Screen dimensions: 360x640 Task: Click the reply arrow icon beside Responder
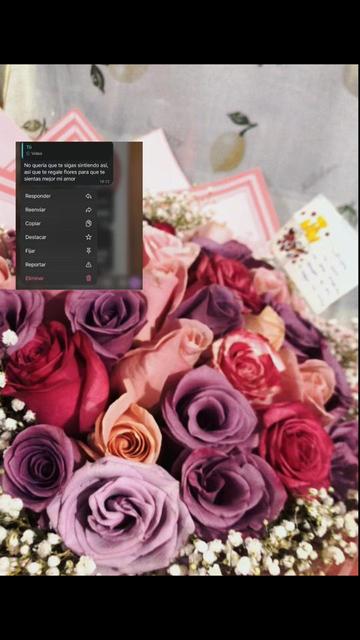pyautogui.click(x=89, y=196)
